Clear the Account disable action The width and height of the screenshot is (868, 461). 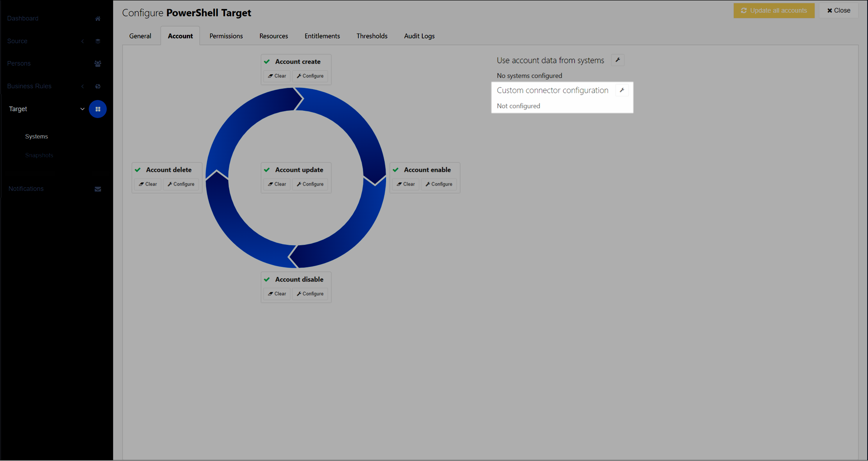tap(277, 294)
